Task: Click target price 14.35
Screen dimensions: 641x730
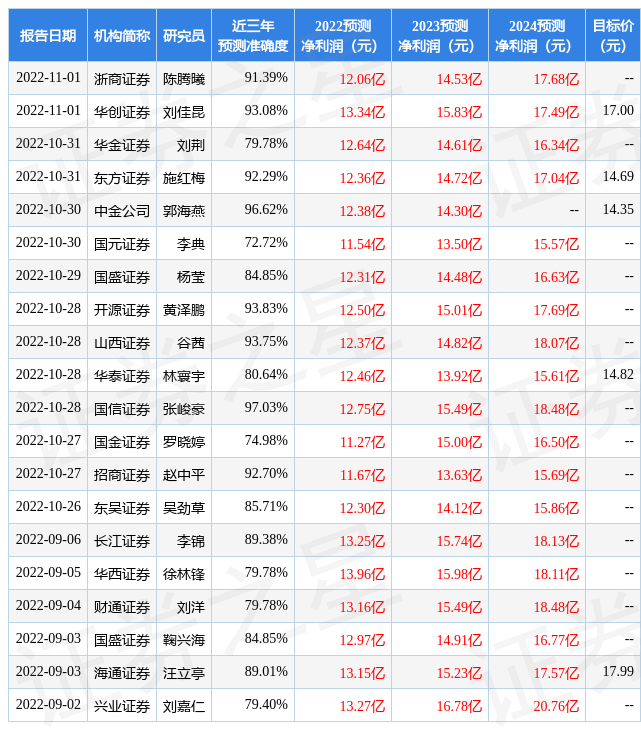Action: [x=618, y=210]
